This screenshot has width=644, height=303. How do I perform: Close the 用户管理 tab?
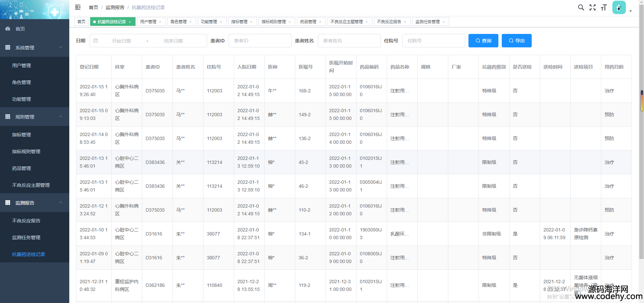point(160,22)
